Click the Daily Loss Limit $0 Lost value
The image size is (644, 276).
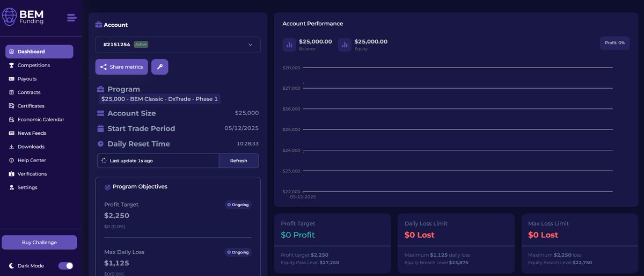(x=420, y=235)
